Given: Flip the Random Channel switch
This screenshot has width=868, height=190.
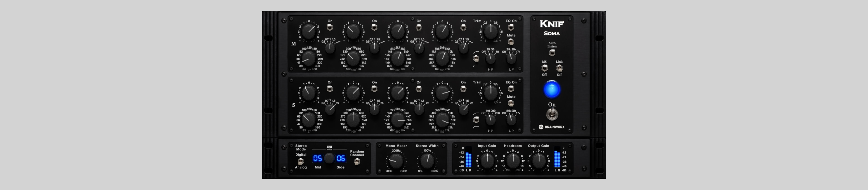Looking at the screenshot, I should click(357, 162).
